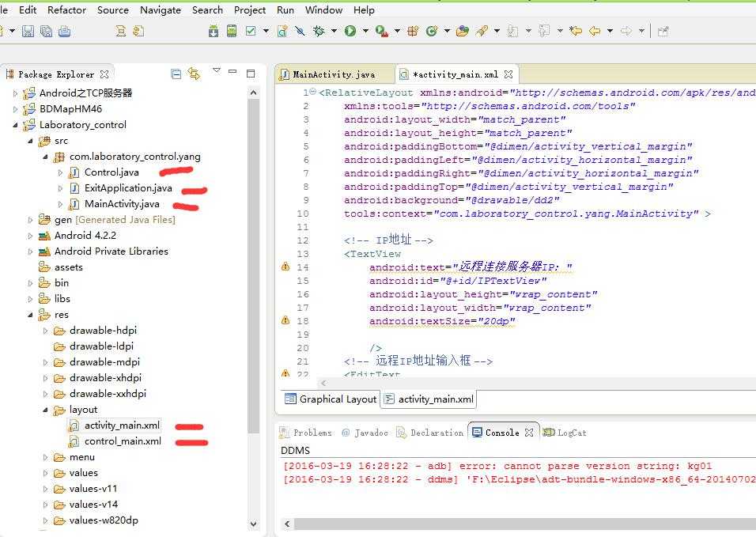The height and width of the screenshot is (537, 756).
Task: Expand the BDMapHM46 project
Action: (16, 109)
